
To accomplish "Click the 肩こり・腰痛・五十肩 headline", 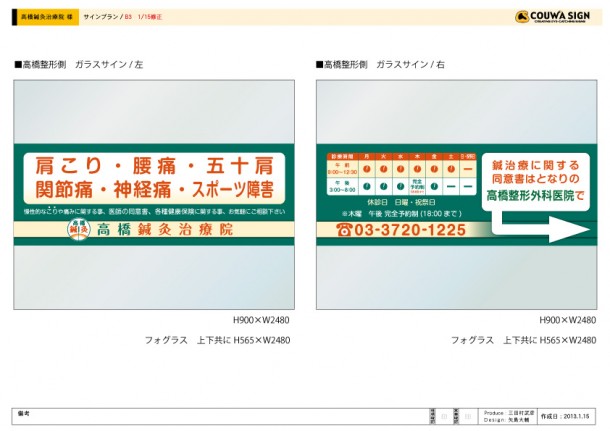I will 154,166.
